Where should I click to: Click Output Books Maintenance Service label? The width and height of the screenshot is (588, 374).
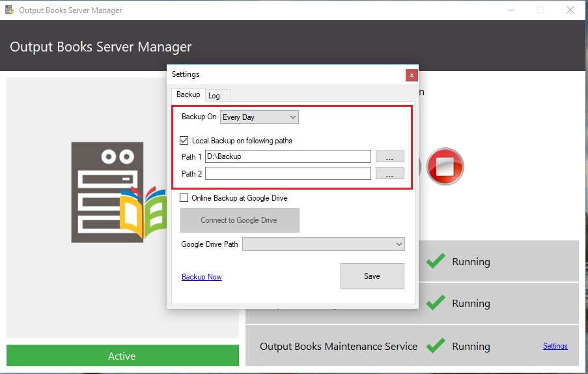pyautogui.click(x=339, y=346)
